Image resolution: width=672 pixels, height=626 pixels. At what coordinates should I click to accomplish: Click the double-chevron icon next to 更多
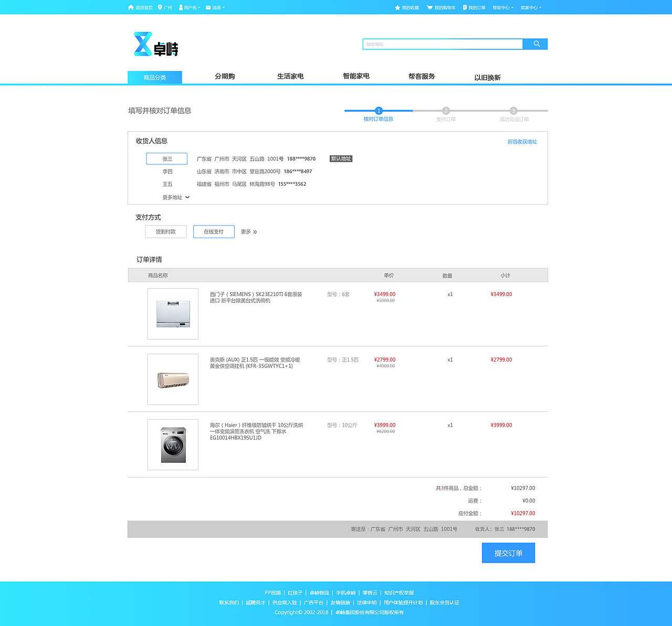coord(255,232)
